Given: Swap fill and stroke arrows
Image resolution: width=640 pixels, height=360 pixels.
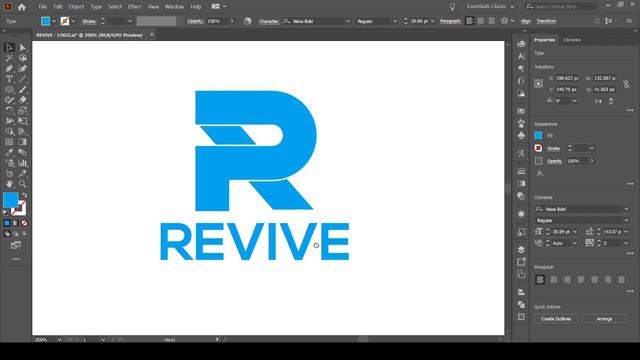Looking at the screenshot, I should click(x=24, y=196).
